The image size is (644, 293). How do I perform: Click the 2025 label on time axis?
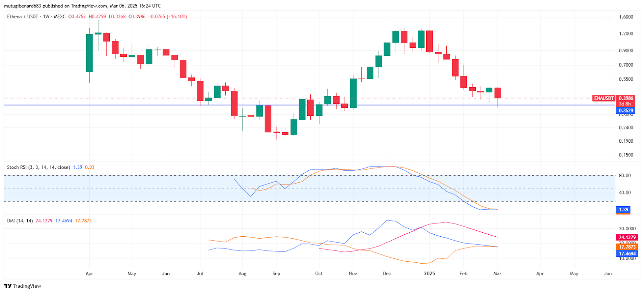pyautogui.click(x=429, y=274)
